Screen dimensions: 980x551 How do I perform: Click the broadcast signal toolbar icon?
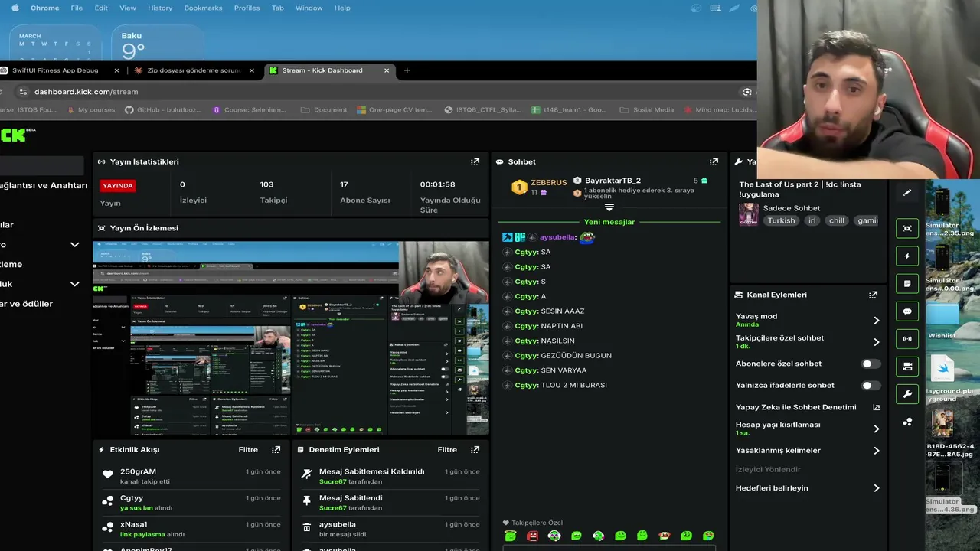(x=907, y=339)
